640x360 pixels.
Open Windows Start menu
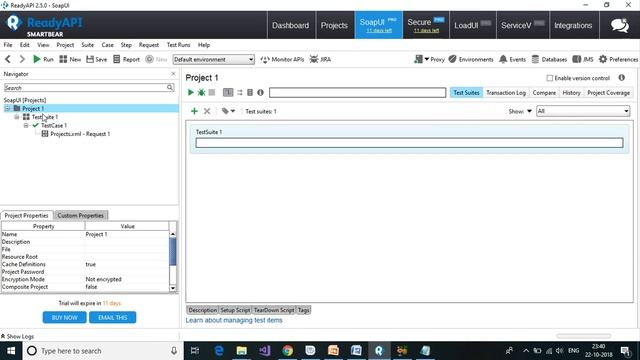click(11, 351)
